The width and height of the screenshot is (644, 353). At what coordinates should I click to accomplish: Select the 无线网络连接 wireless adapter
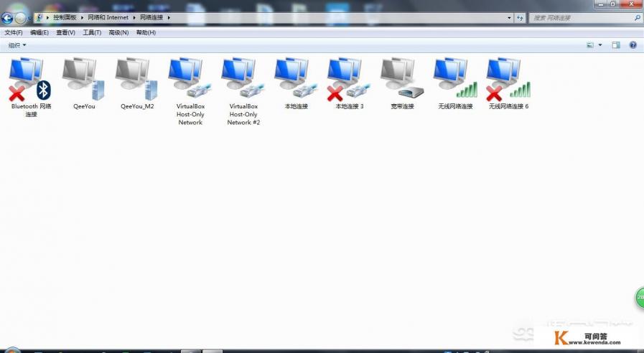[455, 80]
